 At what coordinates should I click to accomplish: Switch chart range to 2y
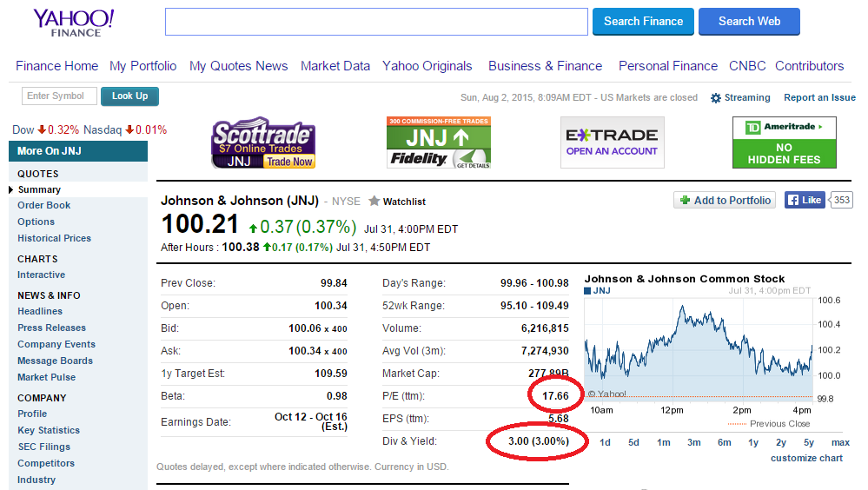[x=781, y=442]
